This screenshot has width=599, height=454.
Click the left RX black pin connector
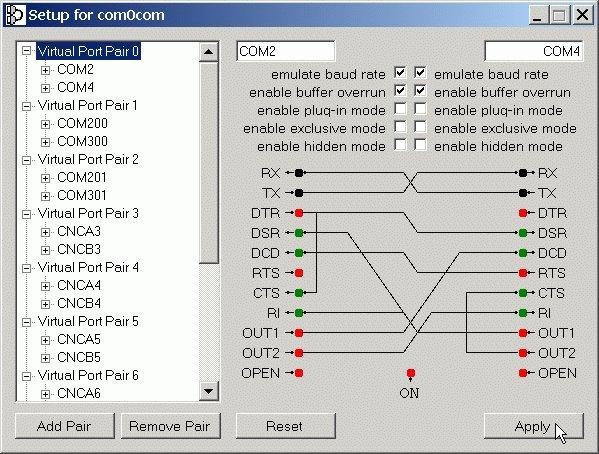click(299, 173)
